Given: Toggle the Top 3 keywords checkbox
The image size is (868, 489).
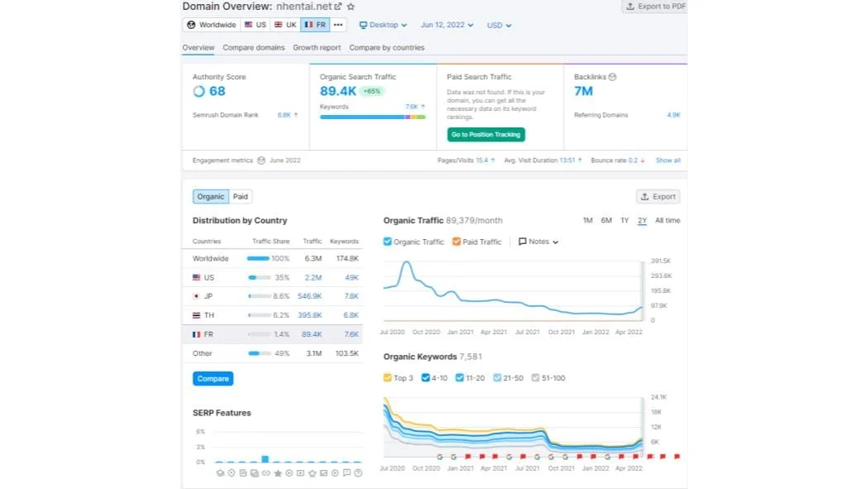Looking at the screenshot, I should click(388, 377).
